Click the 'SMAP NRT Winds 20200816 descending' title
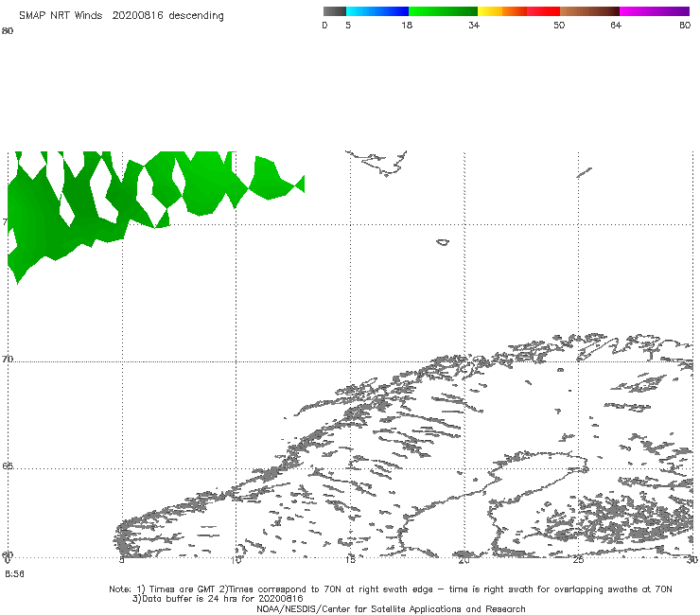Image resolution: width=700 pixels, height=615 pixels. (121, 16)
